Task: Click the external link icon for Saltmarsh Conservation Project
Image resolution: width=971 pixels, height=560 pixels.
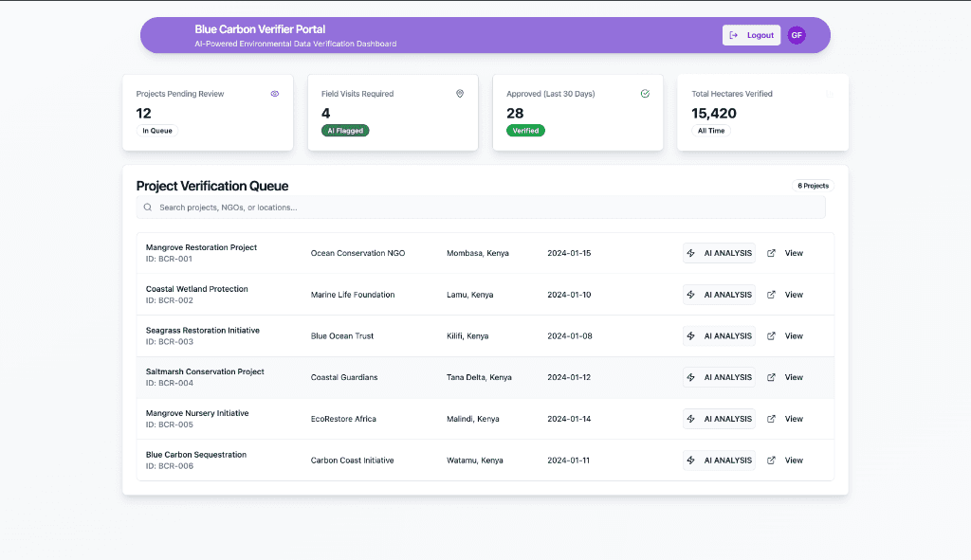Action: click(771, 377)
